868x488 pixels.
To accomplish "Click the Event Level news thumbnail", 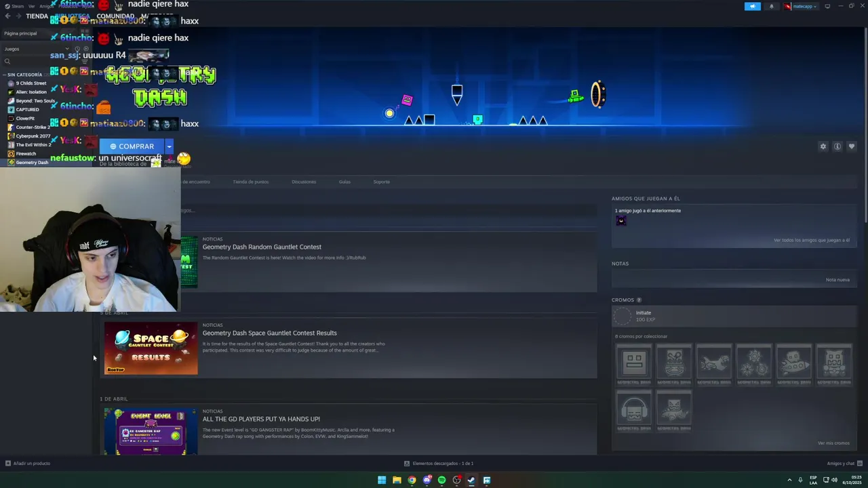I will 151,432.
